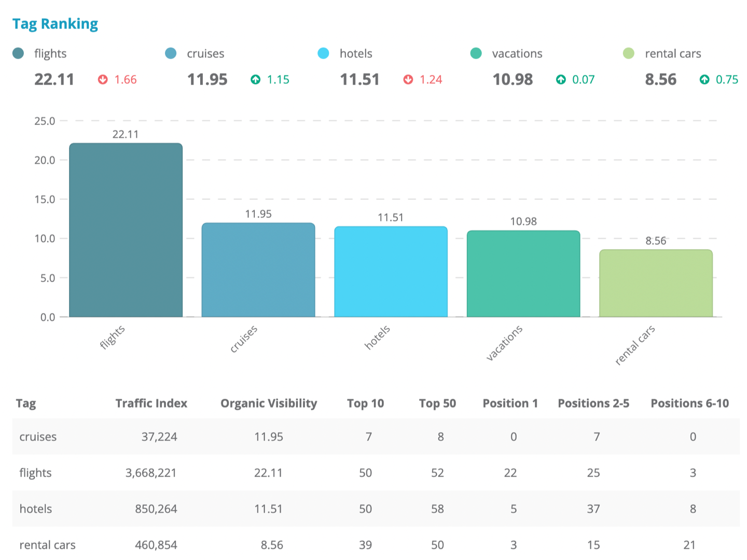This screenshot has width=747, height=560.
Task: Click the red down arrow beside 1.66
Action: pyautogui.click(x=103, y=79)
